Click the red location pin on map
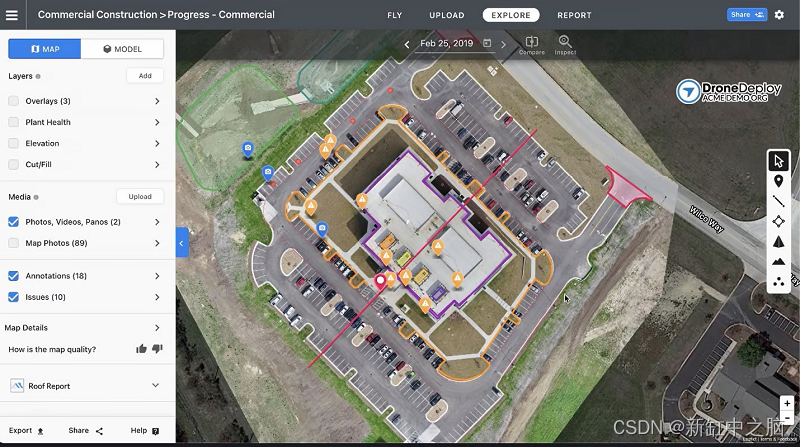 pyautogui.click(x=380, y=282)
